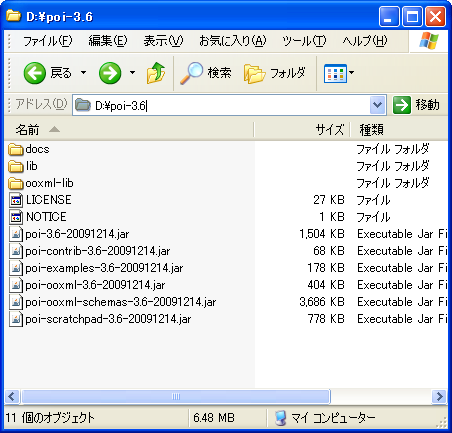Select the file name poi-ooxml-schemas-3.6-20091214.jar

pos(121,302)
